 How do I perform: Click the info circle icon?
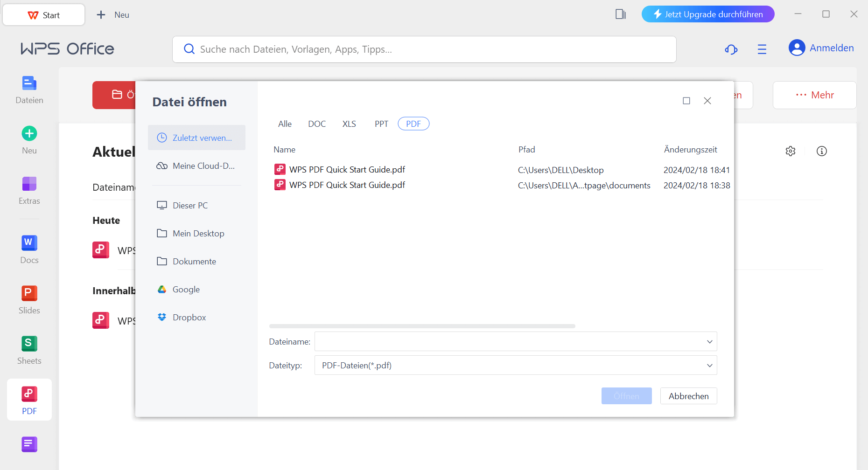(x=821, y=151)
